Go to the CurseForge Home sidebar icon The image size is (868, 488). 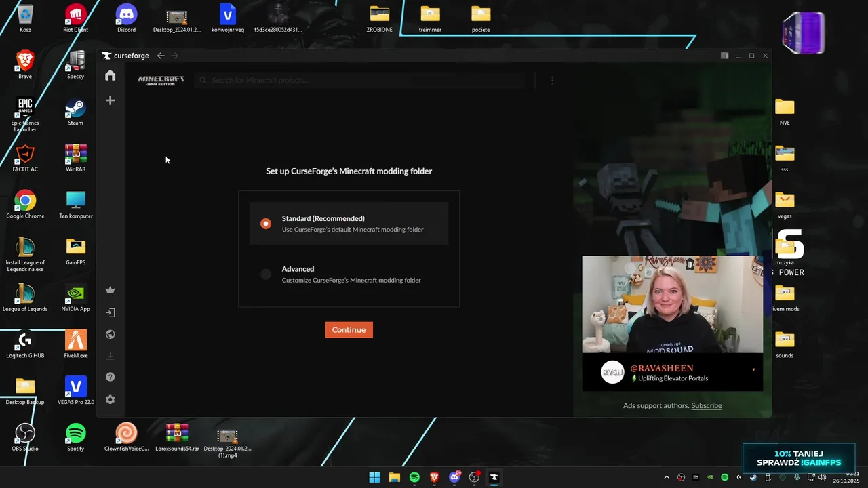pyautogui.click(x=110, y=75)
